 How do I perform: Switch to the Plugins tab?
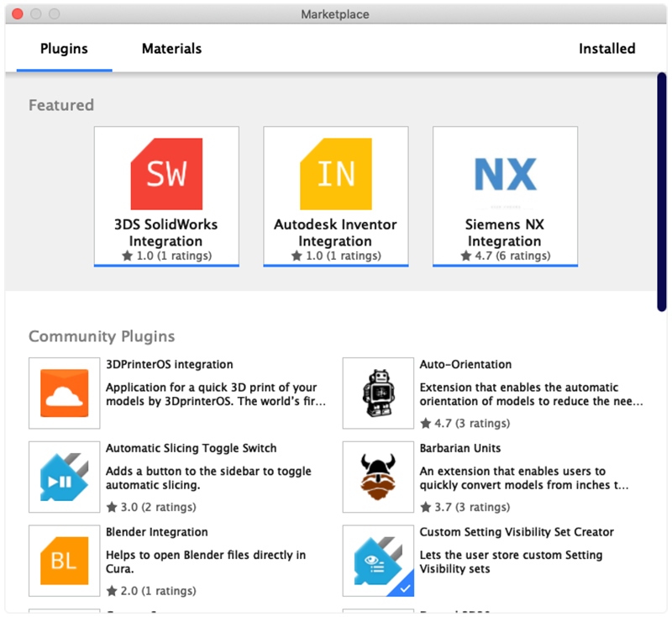point(64,49)
